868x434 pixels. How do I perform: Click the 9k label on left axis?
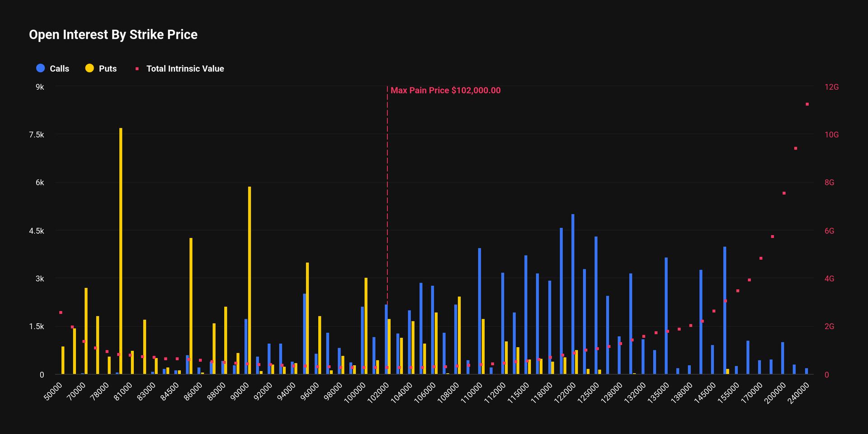tap(40, 87)
